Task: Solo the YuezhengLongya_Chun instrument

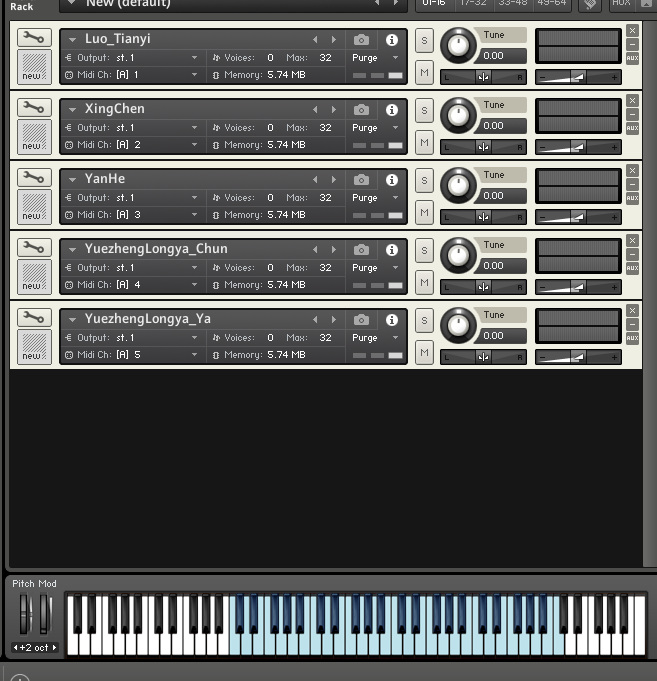Action: tap(424, 250)
